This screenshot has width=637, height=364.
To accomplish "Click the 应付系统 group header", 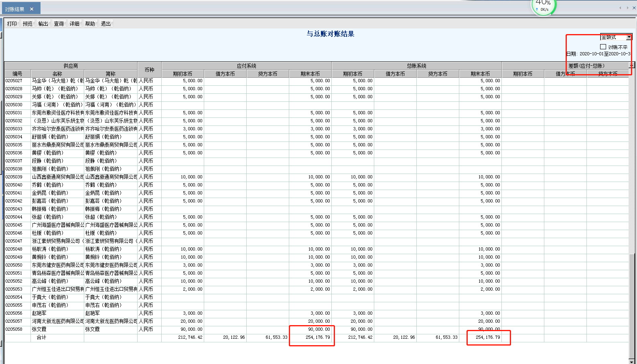I will [x=246, y=66].
